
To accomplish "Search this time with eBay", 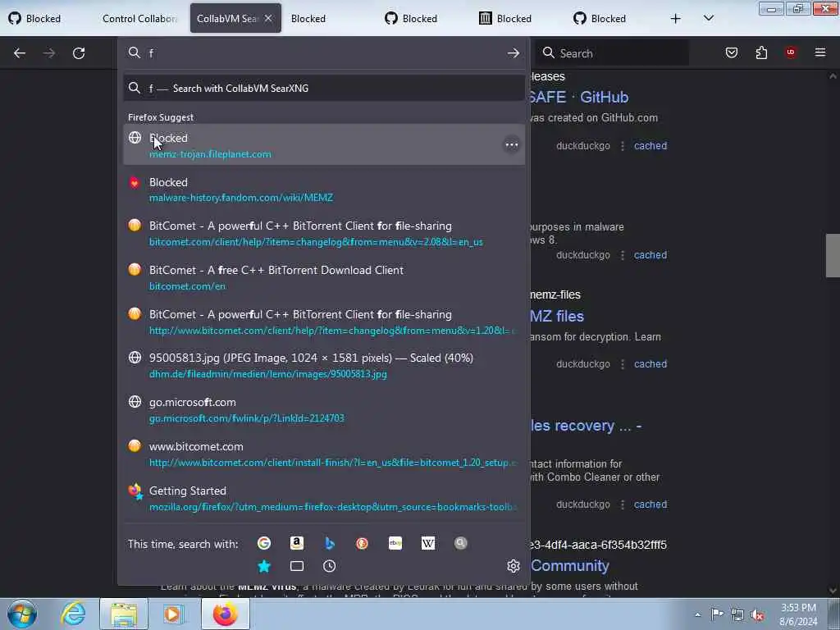I will pyautogui.click(x=395, y=543).
